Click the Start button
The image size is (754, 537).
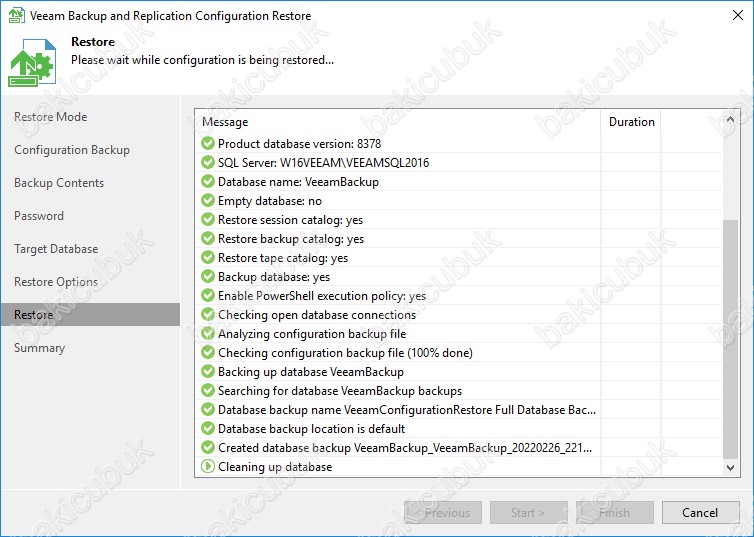click(x=528, y=512)
